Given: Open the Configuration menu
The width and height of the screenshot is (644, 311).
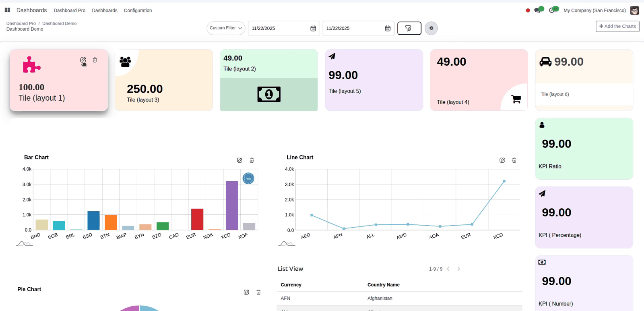Looking at the screenshot, I should 138,10.
